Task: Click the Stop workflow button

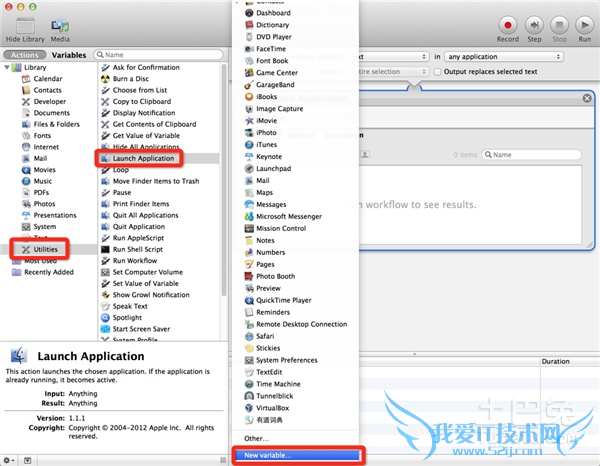Action: click(x=559, y=25)
